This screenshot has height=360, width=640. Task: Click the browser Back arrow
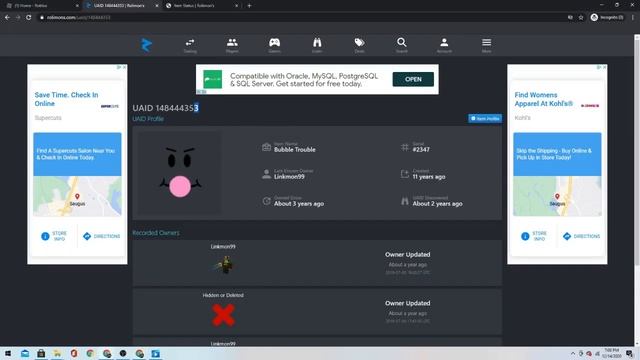(x=7, y=17)
